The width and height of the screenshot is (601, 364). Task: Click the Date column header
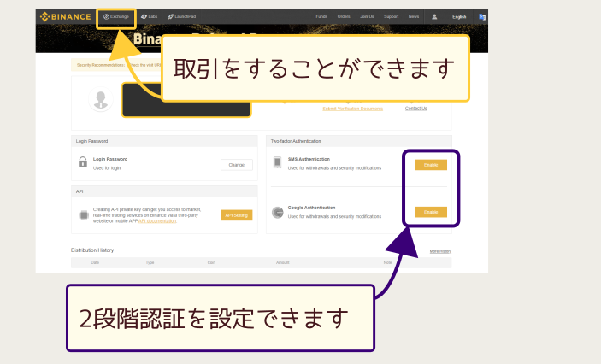95,263
